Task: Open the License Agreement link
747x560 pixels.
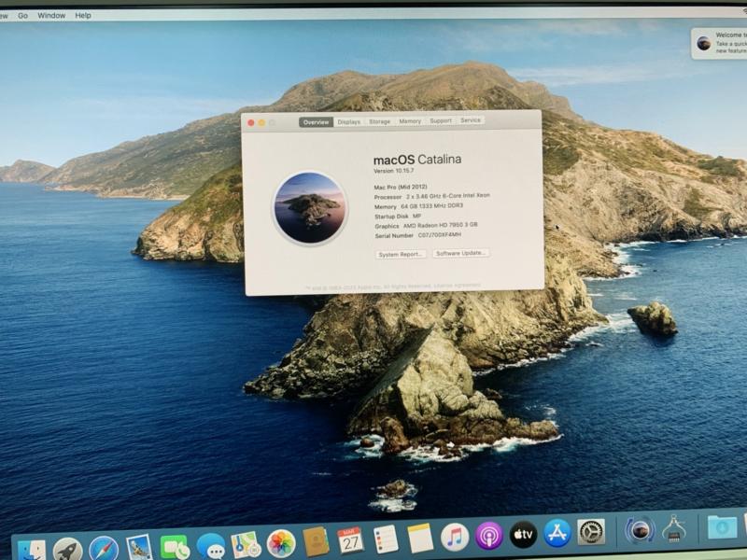Action: point(458,286)
